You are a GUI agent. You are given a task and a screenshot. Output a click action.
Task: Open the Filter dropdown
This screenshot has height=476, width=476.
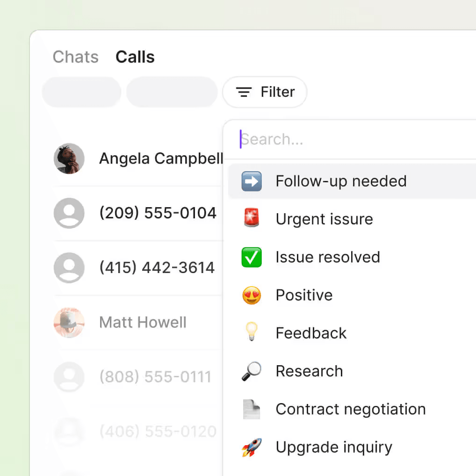click(265, 92)
